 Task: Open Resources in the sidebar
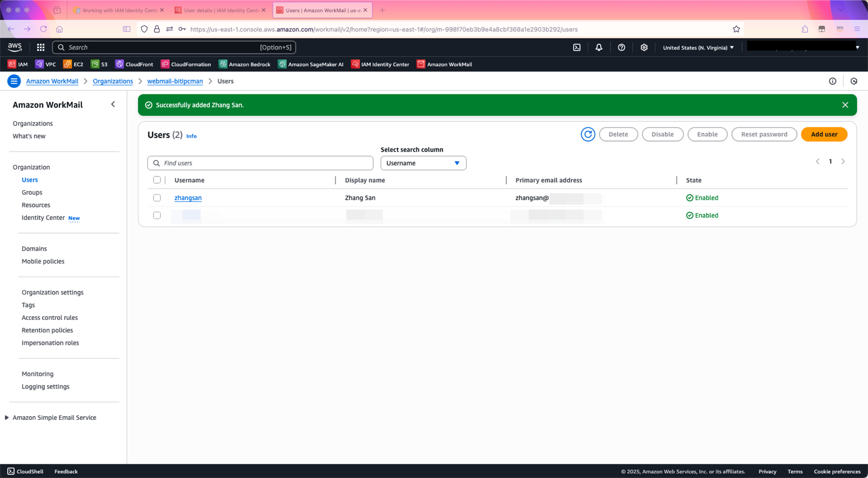(x=36, y=205)
